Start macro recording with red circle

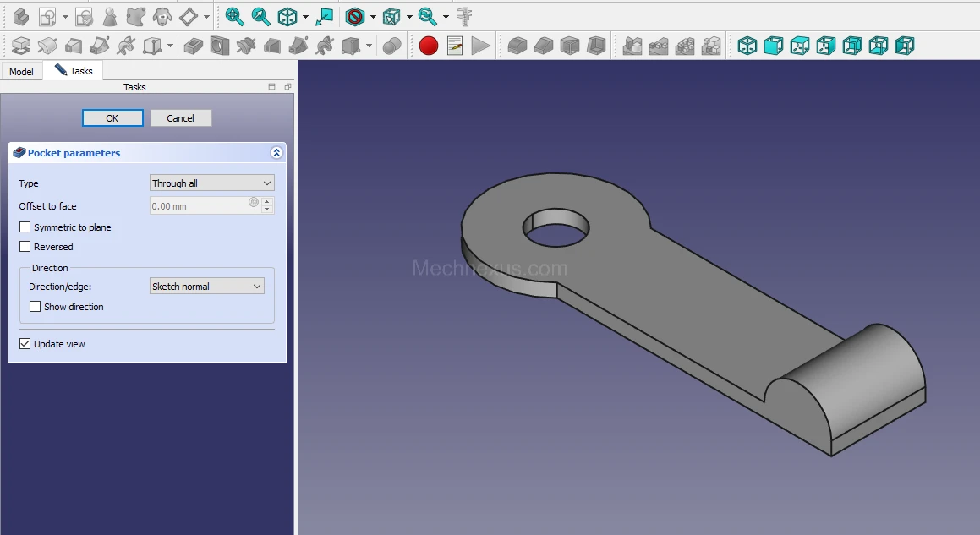429,46
